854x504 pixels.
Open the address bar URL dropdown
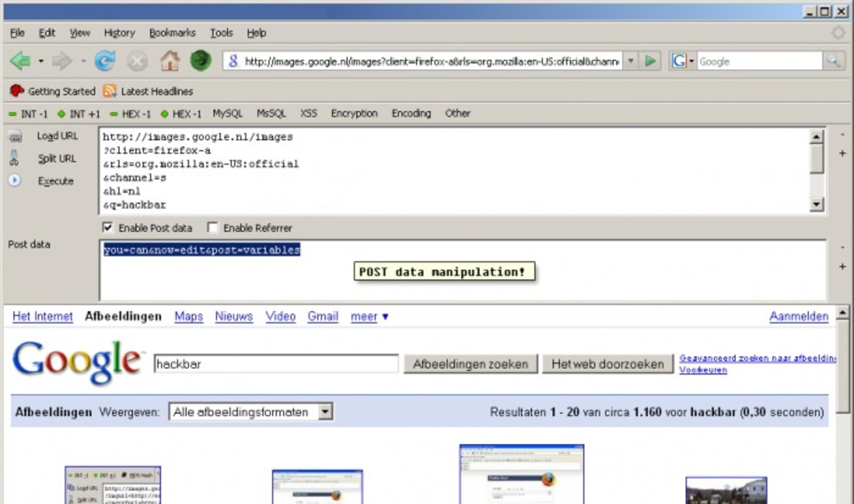[630, 61]
